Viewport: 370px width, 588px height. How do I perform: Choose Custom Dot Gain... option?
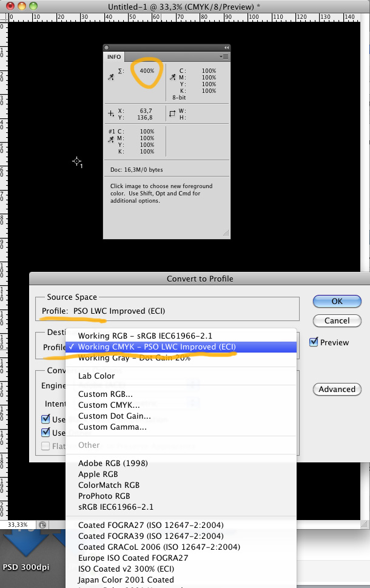click(181, 416)
